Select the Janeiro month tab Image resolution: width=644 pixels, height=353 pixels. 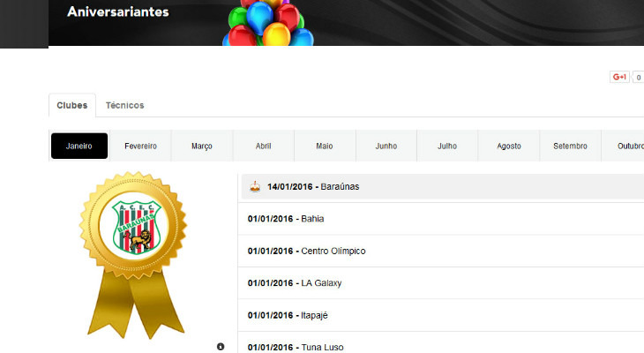pos(79,146)
